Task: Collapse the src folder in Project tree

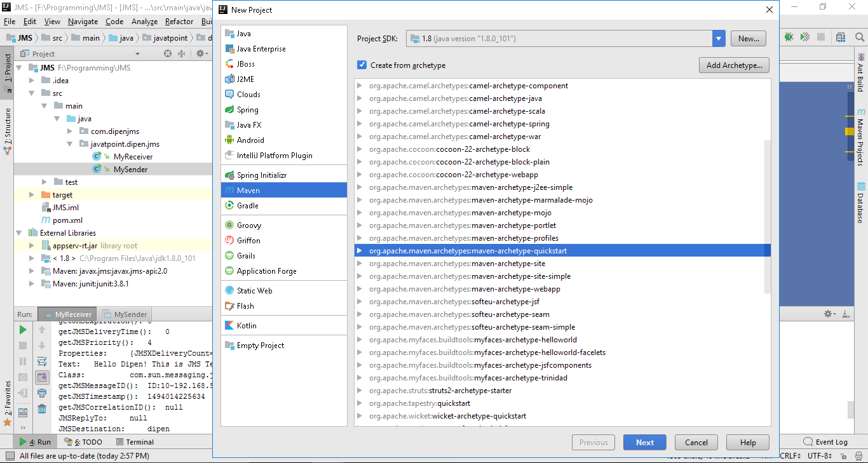Action: pyautogui.click(x=32, y=93)
